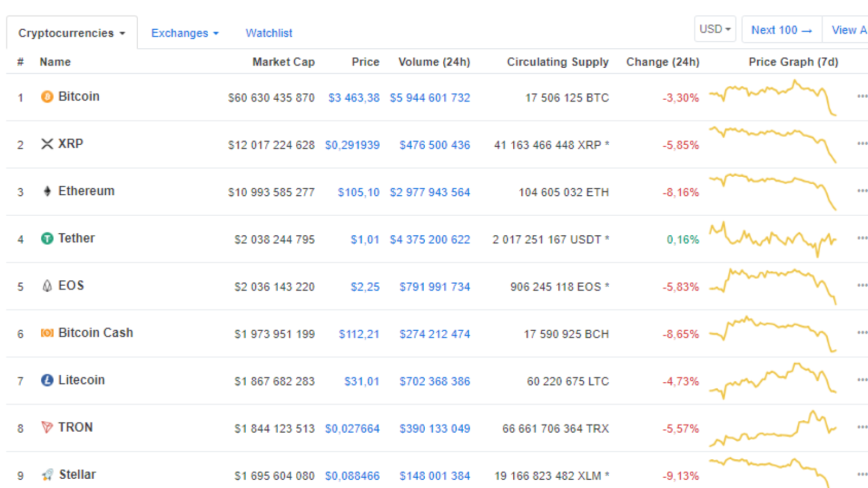Click the TRON logo icon
Screen dimensions: 868x488
pos(47,427)
